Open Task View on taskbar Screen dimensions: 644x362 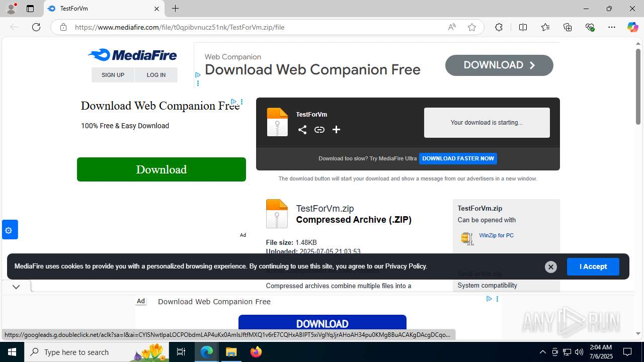pos(182,352)
